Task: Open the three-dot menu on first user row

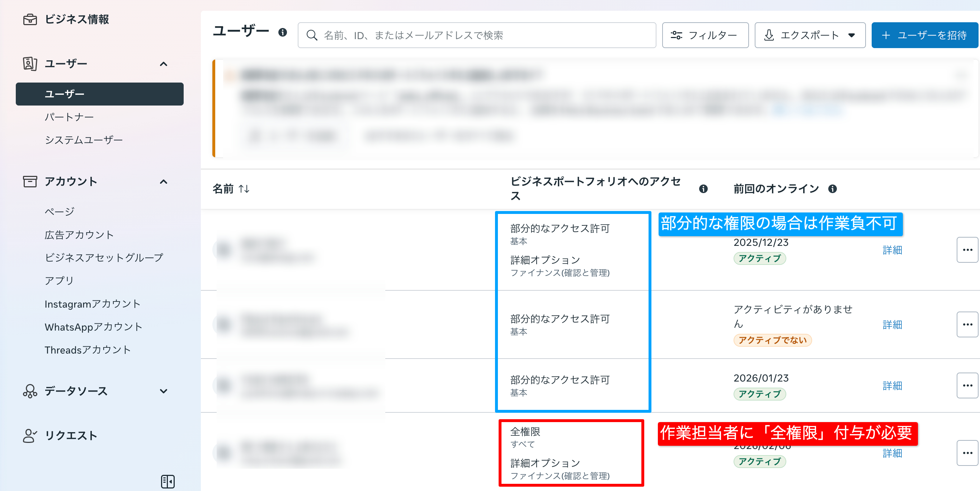Action: click(x=967, y=250)
